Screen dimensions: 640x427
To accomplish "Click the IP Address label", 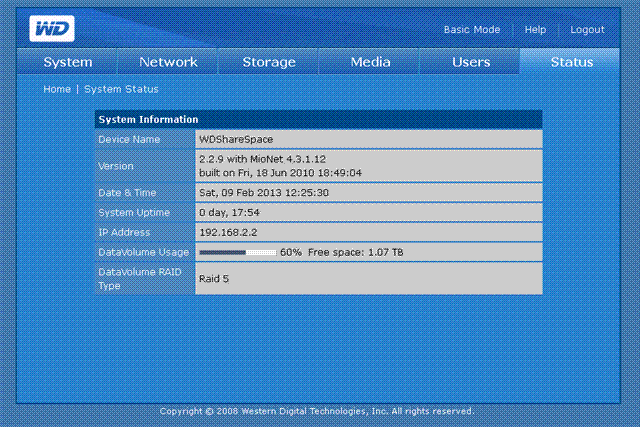I will tap(124, 232).
